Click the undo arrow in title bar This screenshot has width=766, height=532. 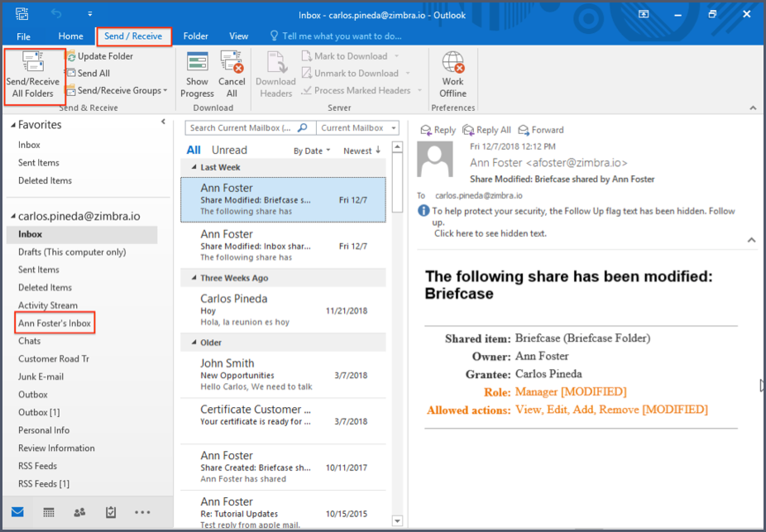pos(55,14)
